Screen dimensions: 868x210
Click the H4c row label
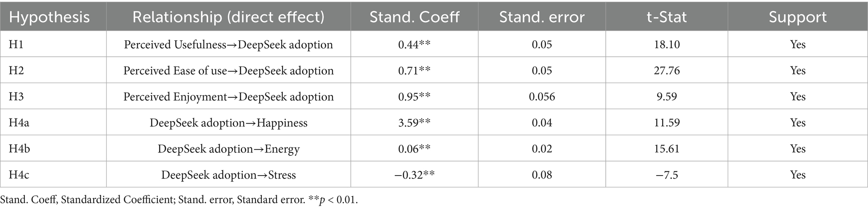(x=19, y=175)
